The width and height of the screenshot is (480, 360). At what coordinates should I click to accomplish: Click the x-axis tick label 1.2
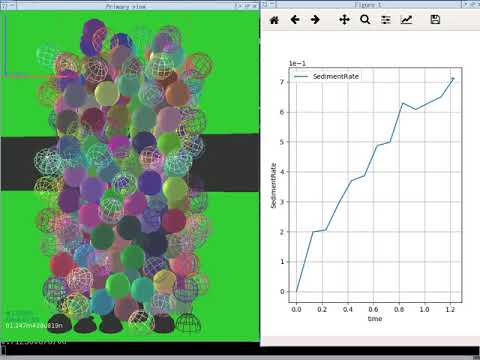coord(450,309)
